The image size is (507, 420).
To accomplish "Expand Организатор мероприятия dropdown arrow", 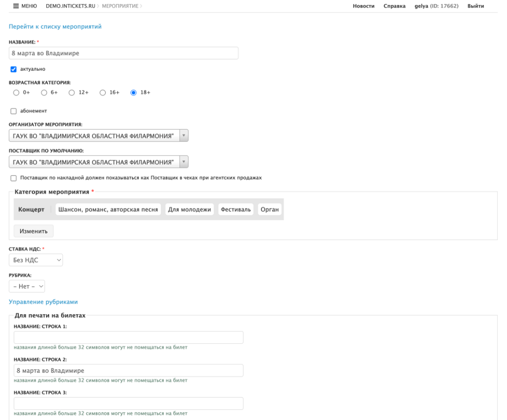I will point(184,136).
